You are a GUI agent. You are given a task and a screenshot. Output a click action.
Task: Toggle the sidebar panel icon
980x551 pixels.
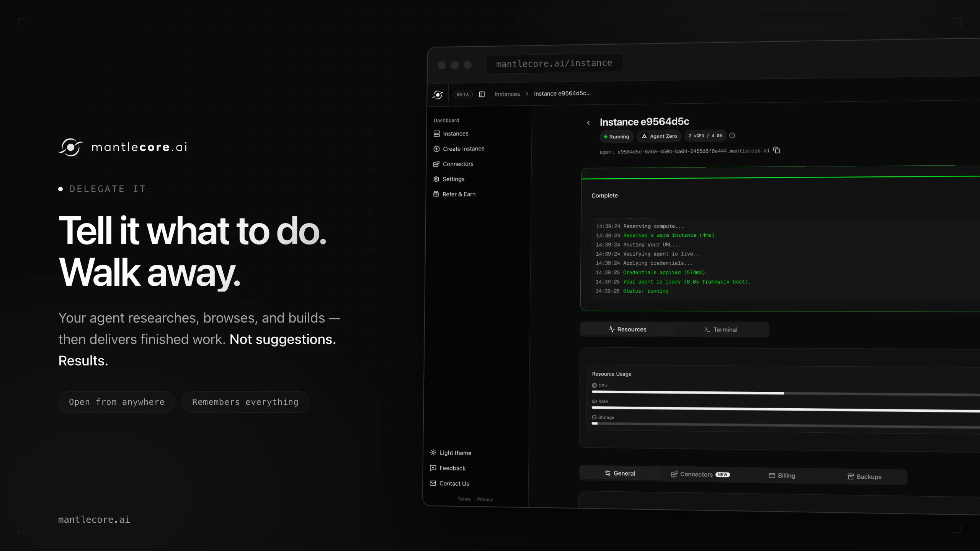[482, 94]
